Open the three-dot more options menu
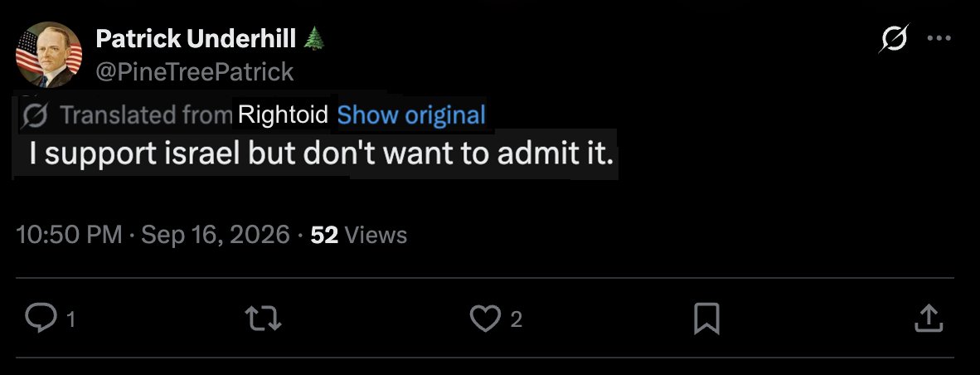 point(939,38)
